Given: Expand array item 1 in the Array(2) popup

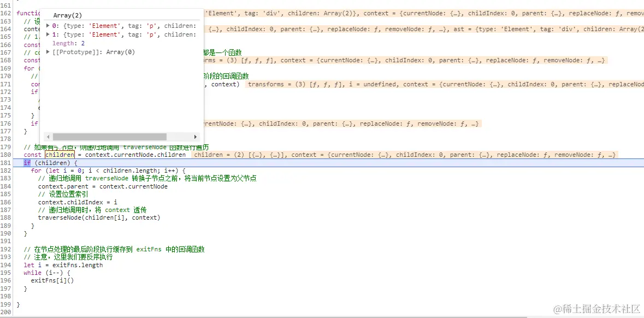Looking at the screenshot, I should coord(48,34).
